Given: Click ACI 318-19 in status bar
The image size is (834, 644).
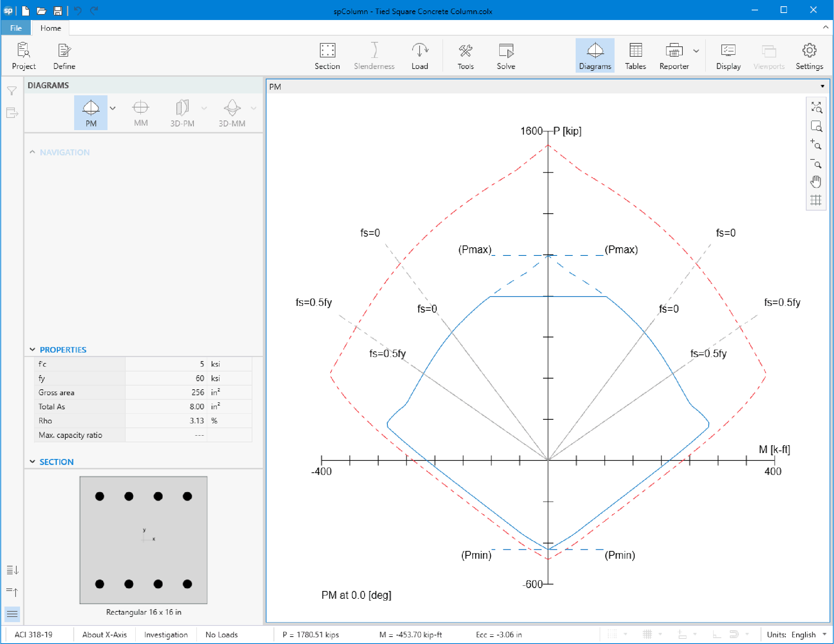Looking at the screenshot, I should pos(34,634).
